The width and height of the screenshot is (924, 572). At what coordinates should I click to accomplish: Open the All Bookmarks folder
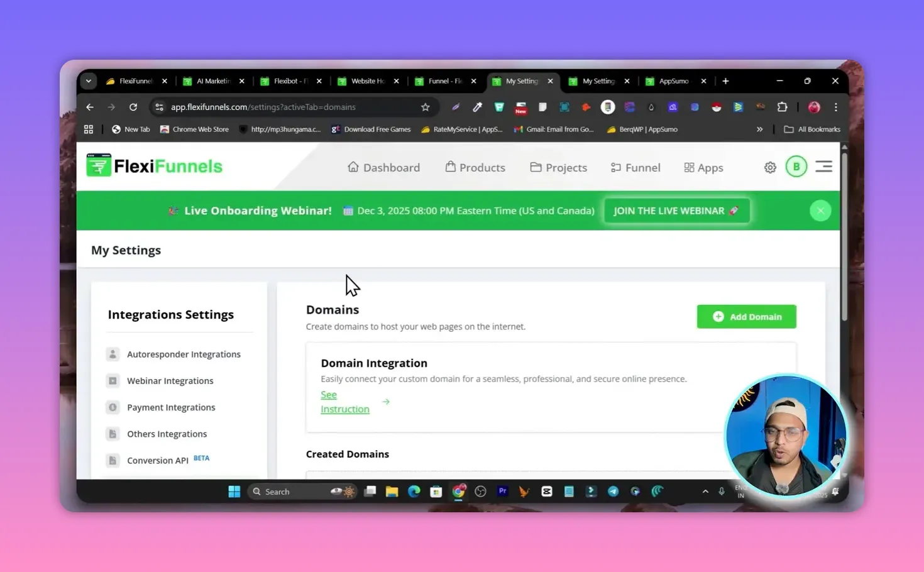[x=812, y=129]
